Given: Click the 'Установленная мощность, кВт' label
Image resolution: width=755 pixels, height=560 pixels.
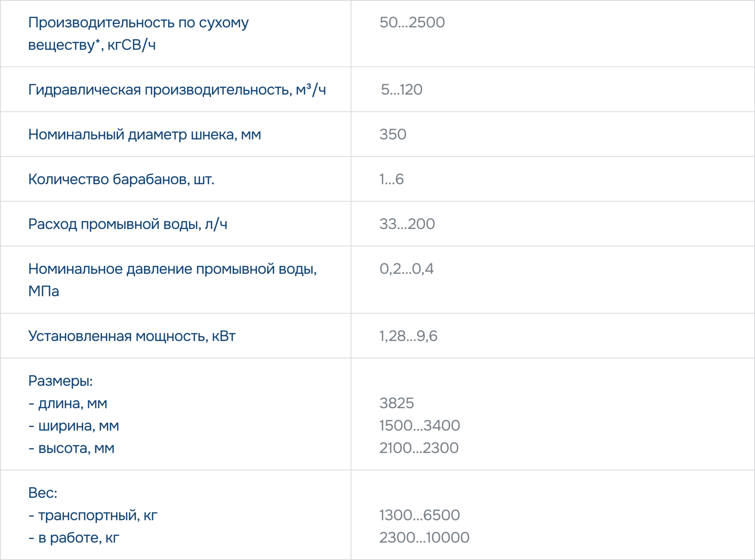Looking at the screenshot, I should [x=132, y=336].
